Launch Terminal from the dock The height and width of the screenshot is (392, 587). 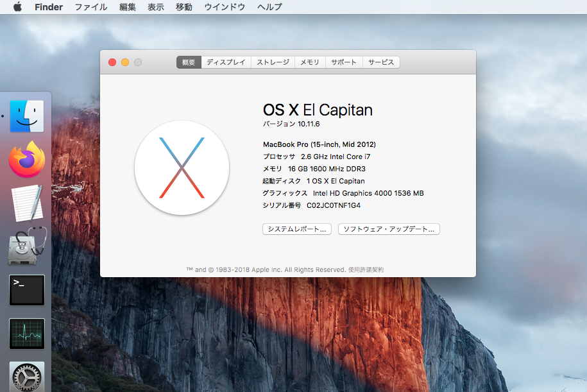pos(27,290)
